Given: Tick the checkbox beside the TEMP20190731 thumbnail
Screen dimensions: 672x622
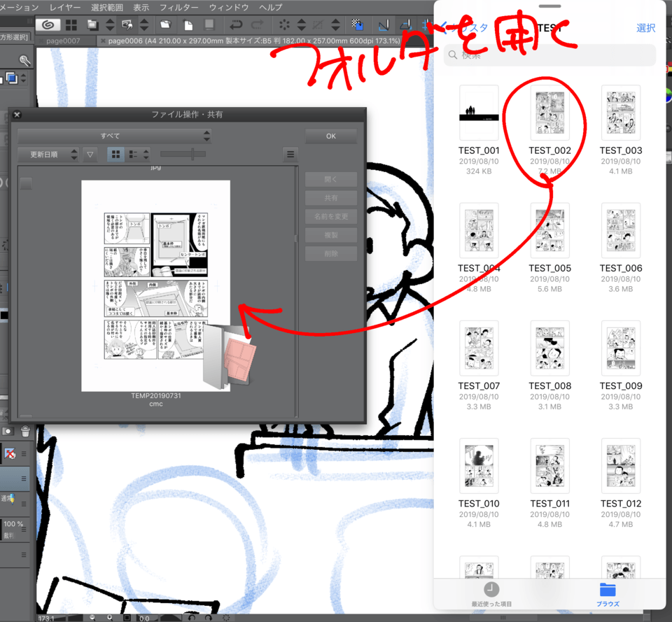Looking at the screenshot, I should (26, 183).
